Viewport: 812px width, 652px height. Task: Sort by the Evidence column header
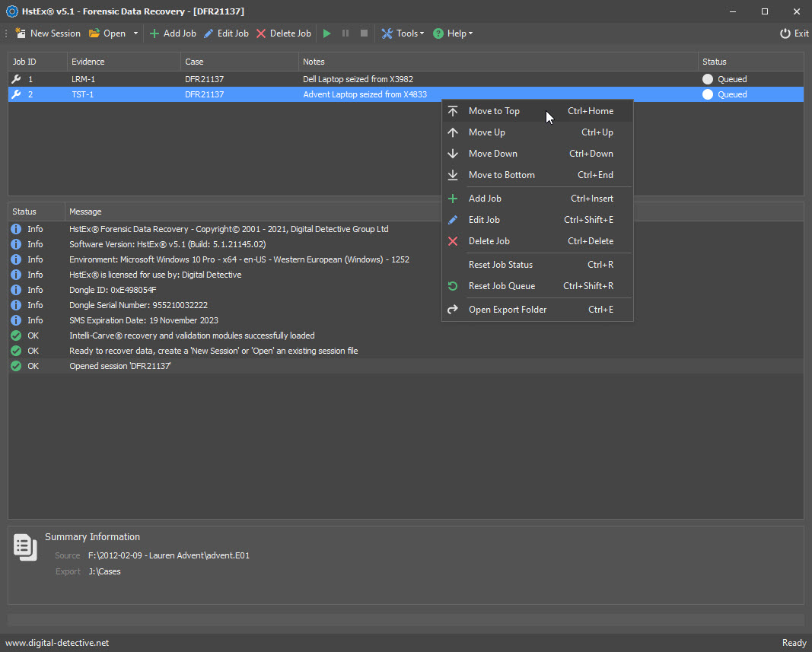click(x=124, y=62)
